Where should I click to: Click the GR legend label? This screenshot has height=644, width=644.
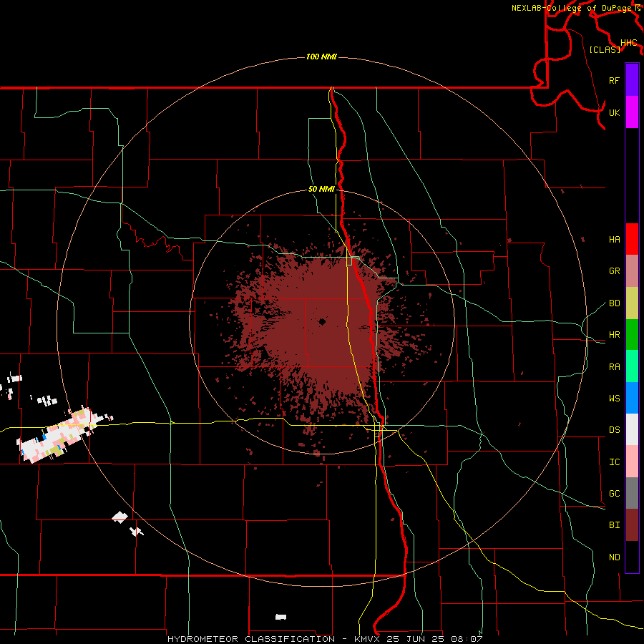point(614,271)
